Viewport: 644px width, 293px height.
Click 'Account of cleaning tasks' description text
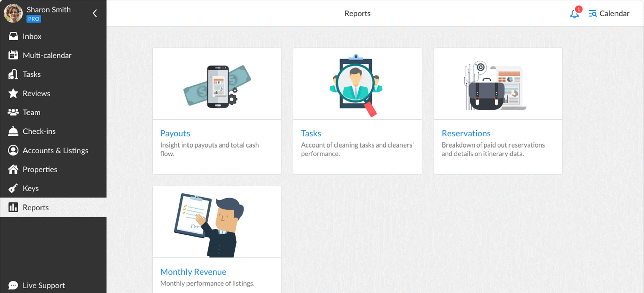(x=357, y=149)
